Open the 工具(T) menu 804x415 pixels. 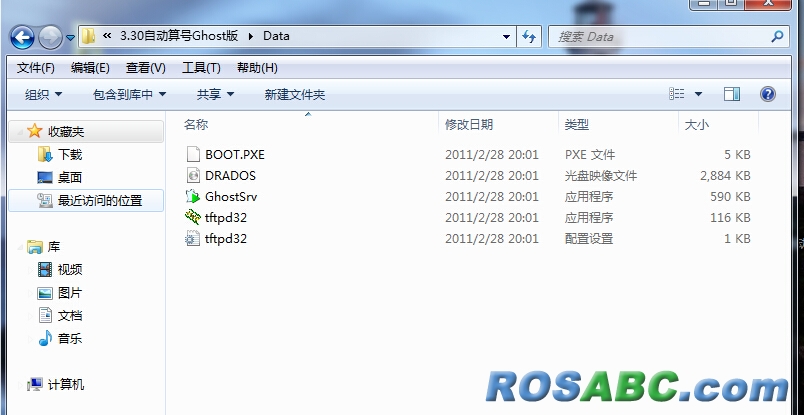tap(201, 68)
